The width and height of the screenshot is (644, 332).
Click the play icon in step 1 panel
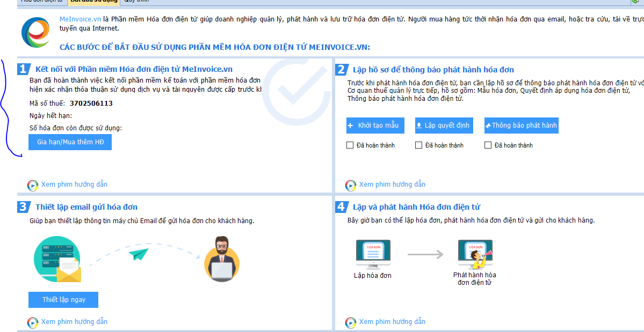pyautogui.click(x=33, y=185)
